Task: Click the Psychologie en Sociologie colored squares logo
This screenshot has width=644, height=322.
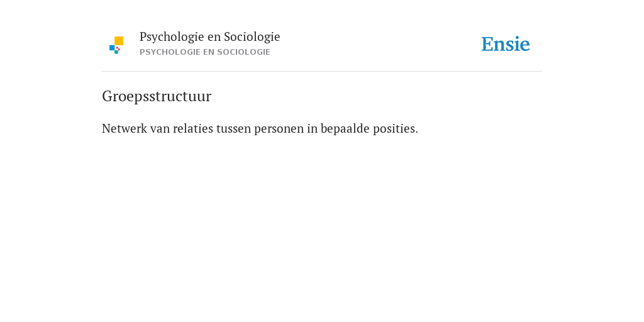Action: pyautogui.click(x=116, y=45)
